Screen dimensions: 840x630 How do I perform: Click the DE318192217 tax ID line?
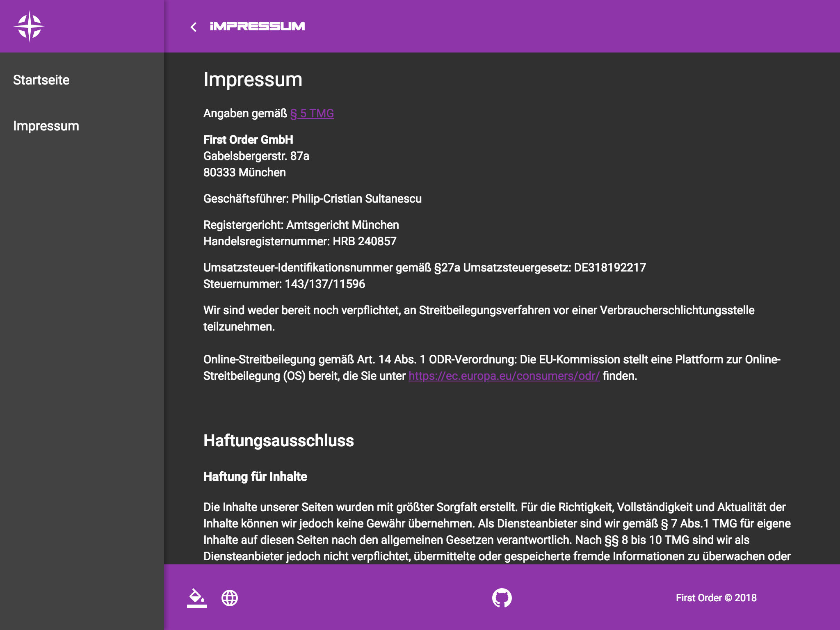[x=425, y=267]
